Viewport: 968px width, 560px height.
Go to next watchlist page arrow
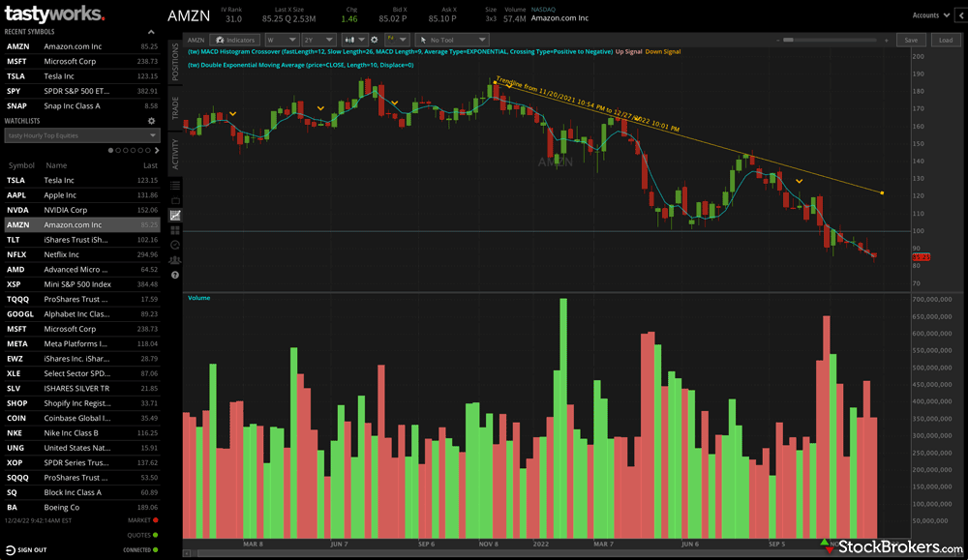click(x=157, y=151)
